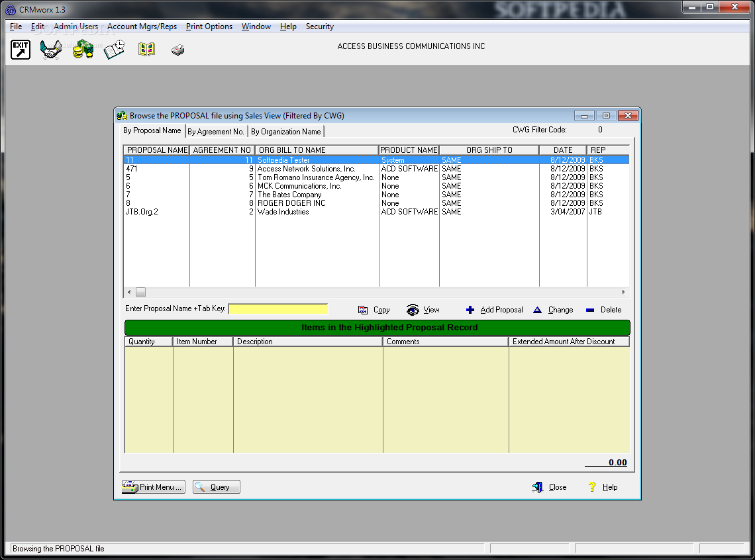Switch to By Proposal Name tab
This screenshot has width=755, height=560.
coord(152,130)
